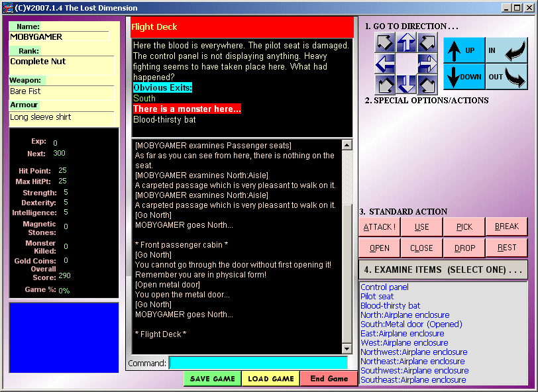Click the southeast diagonal arrow
538x392 pixels.
tap(427, 84)
